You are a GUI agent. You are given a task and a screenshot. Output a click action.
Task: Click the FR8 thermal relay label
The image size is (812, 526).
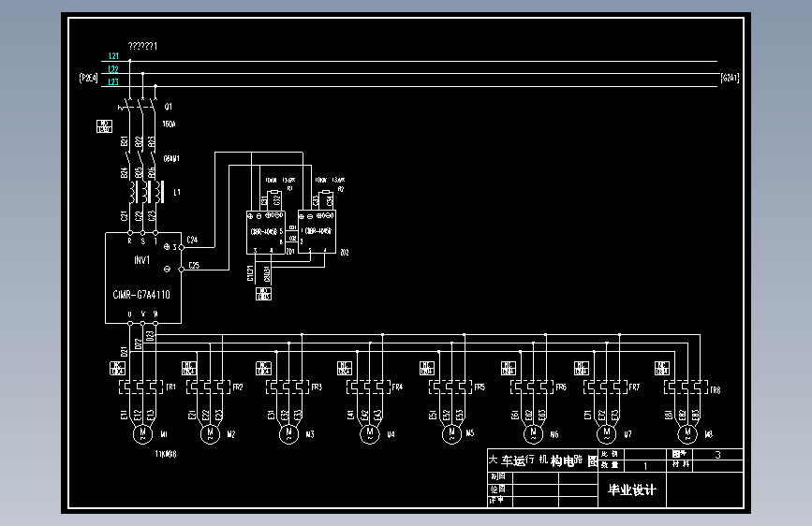tap(716, 390)
